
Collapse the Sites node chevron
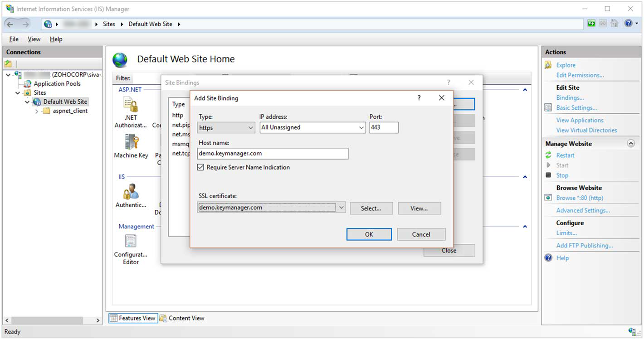pyautogui.click(x=18, y=93)
